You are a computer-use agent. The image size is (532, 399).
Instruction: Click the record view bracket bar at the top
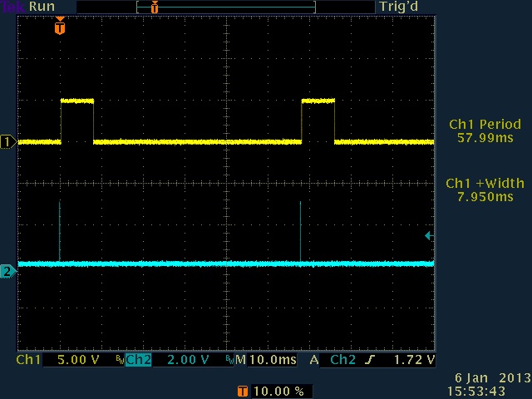(226, 7)
